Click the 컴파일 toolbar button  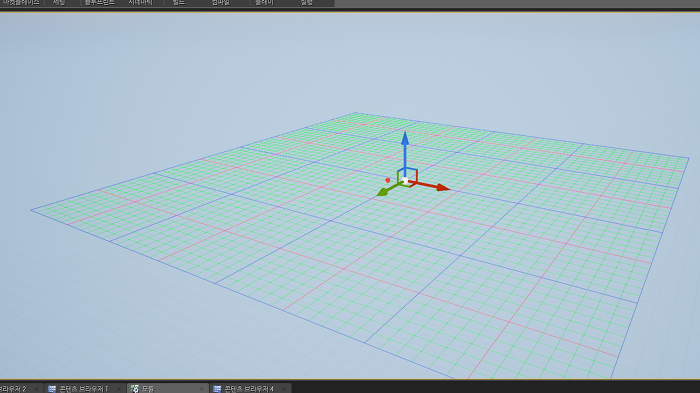tap(221, 3)
